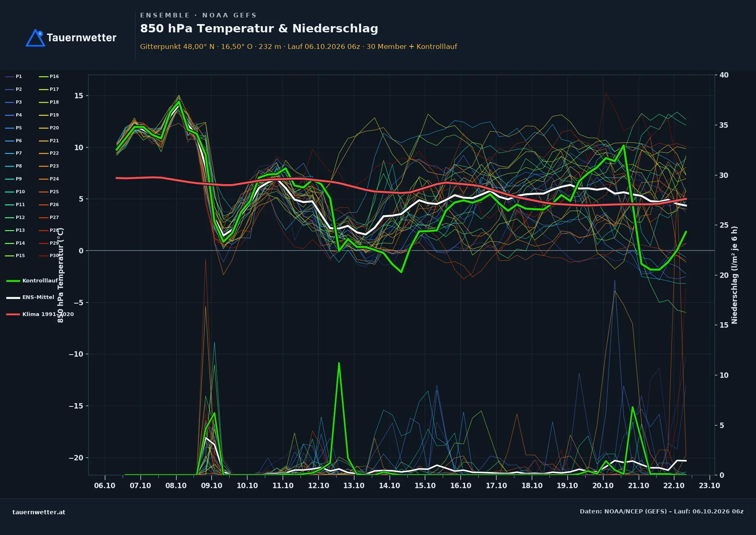Click the red Klima 1991–2020 legend swatch
Screen dimensions: 756x535
(13, 314)
